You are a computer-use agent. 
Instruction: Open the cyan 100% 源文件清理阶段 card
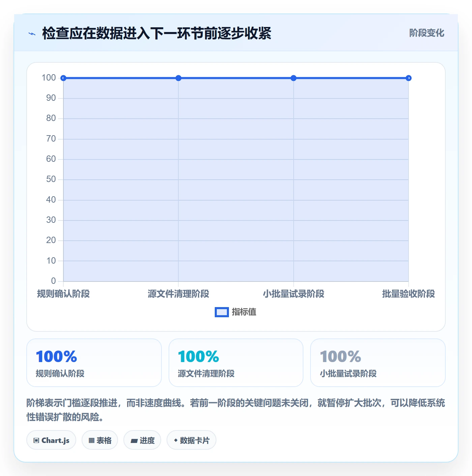pos(236,363)
